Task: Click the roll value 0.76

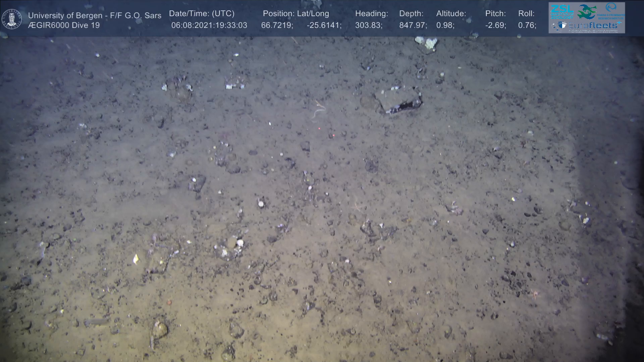Action: (x=527, y=25)
